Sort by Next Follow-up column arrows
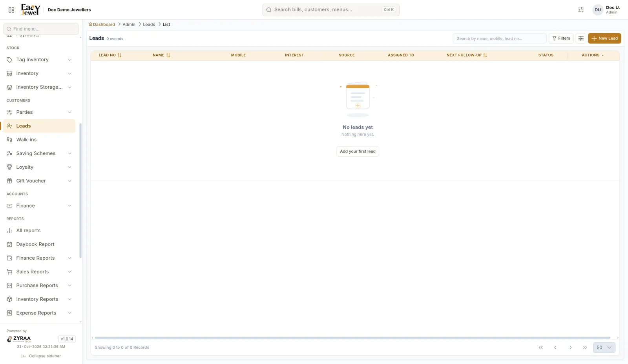 pyautogui.click(x=485, y=55)
